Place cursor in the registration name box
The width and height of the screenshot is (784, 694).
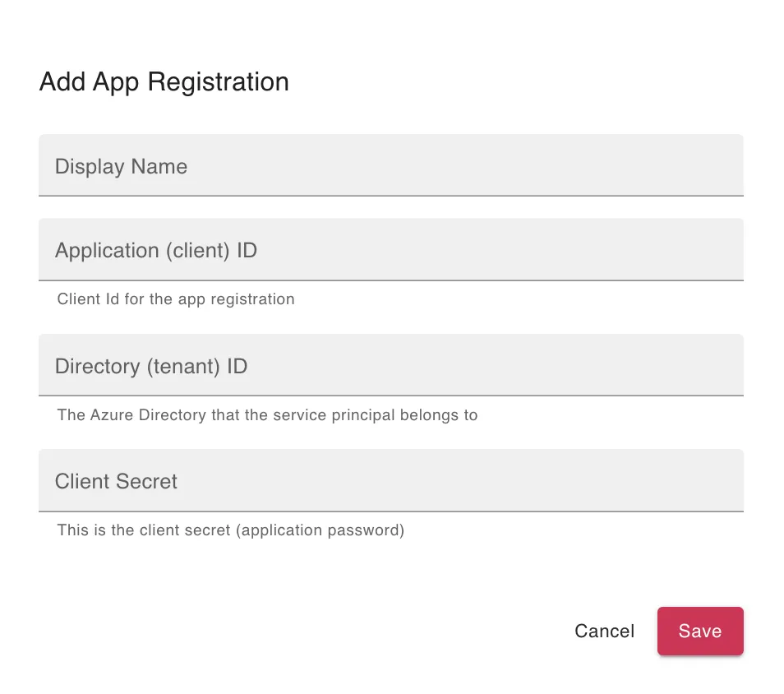coord(391,165)
